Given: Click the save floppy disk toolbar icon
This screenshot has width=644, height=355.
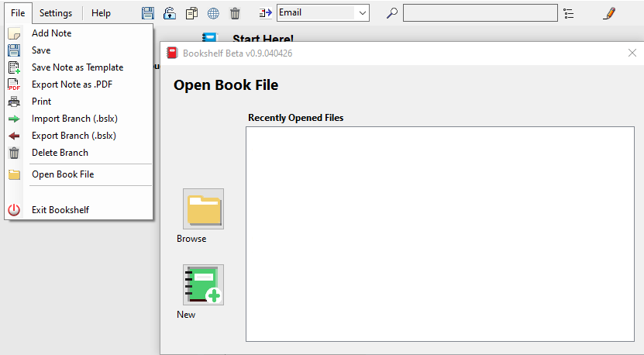Looking at the screenshot, I should [x=147, y=13].
